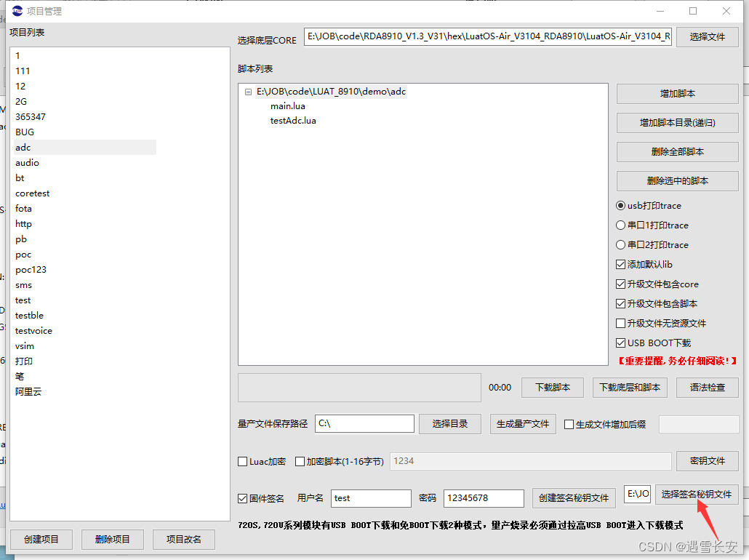749x560 pixels.
Task: Click the app logo icon in title bar
Action: pos(17,10)
